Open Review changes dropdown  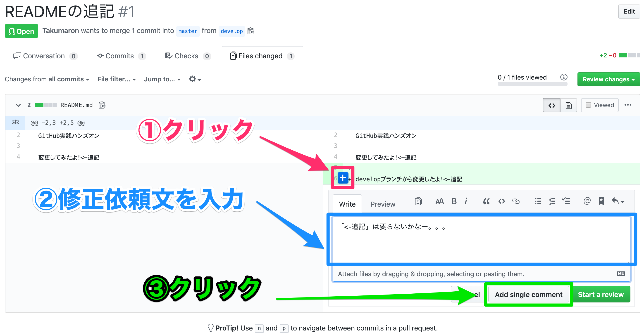point(608,79)
